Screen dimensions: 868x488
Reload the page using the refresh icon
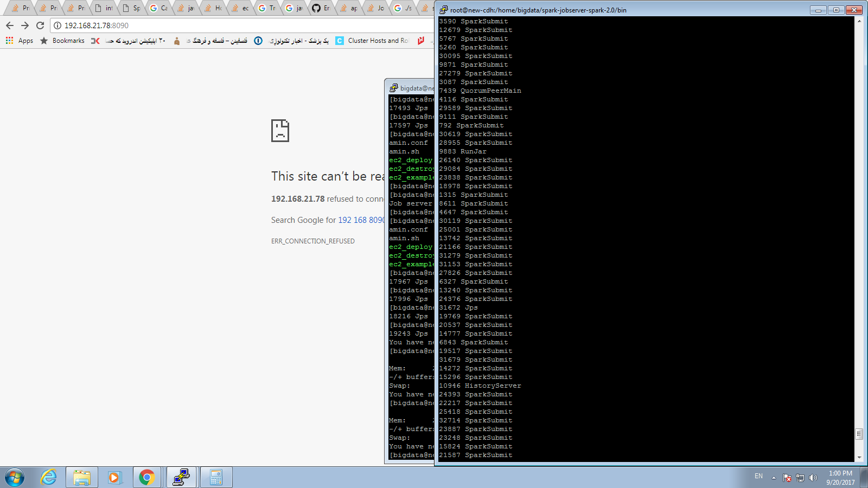[x=40, y=25]
